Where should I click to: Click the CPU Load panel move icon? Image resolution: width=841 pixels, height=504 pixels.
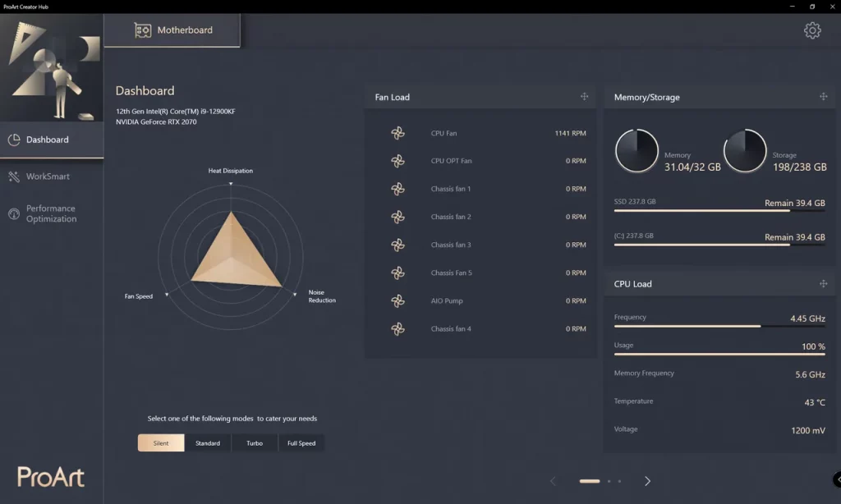click(x=823, y=284)
